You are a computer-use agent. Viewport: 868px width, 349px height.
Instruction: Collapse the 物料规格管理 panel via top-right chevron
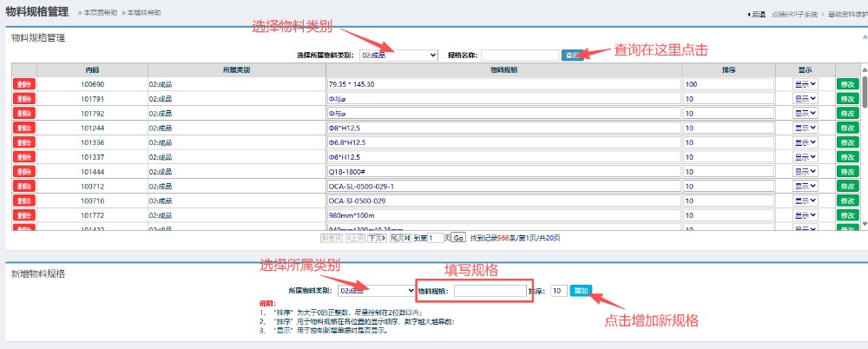tap(863, 38)
